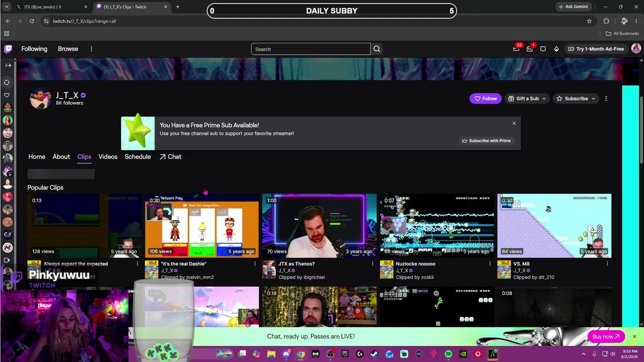Open the All Bookmarks folder
644x362 pixels.
coord(622,34)
